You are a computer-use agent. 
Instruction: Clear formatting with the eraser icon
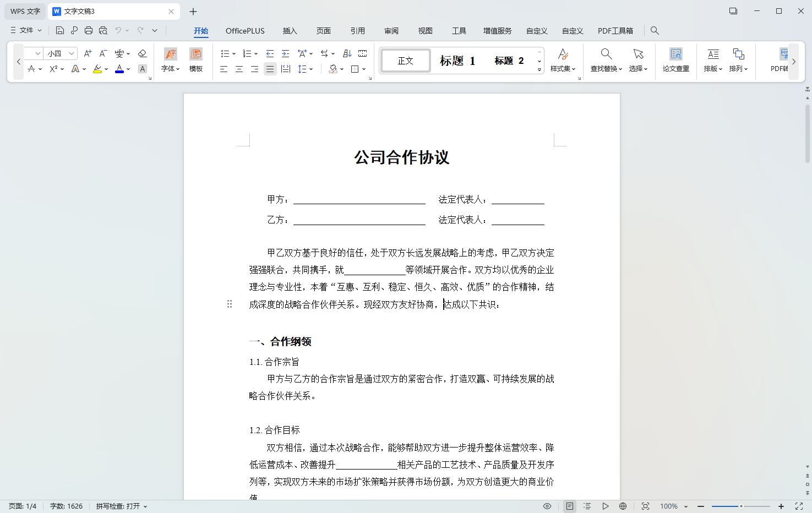(141, 53)
